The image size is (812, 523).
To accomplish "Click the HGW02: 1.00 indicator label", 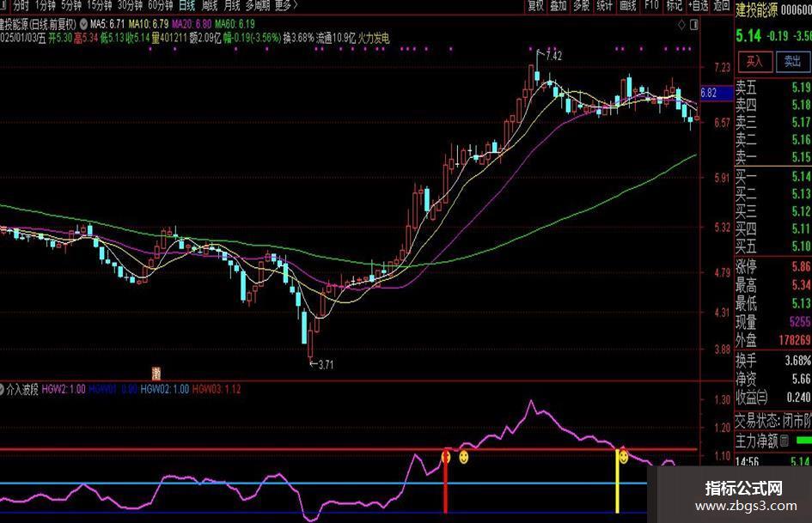I will pos(164,389).
